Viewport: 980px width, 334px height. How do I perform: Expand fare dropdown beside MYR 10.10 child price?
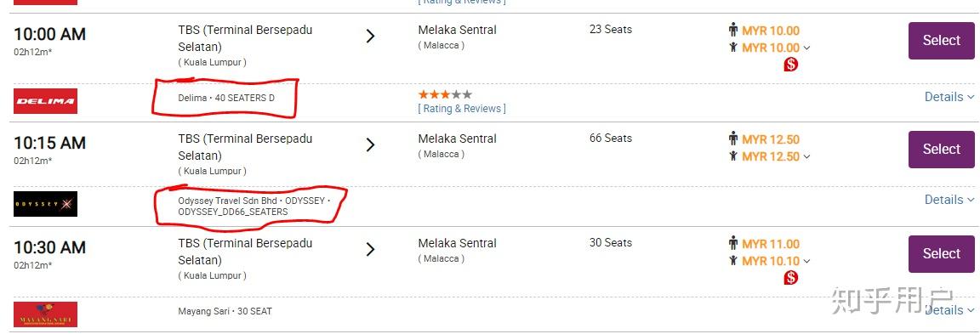click(806, 262)
